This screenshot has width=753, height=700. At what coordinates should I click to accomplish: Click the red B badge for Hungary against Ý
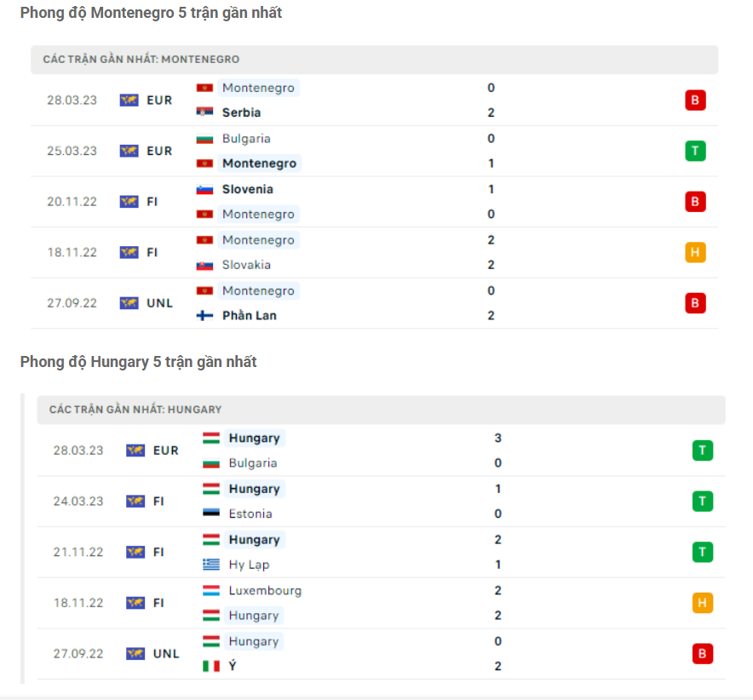[702, 653]
